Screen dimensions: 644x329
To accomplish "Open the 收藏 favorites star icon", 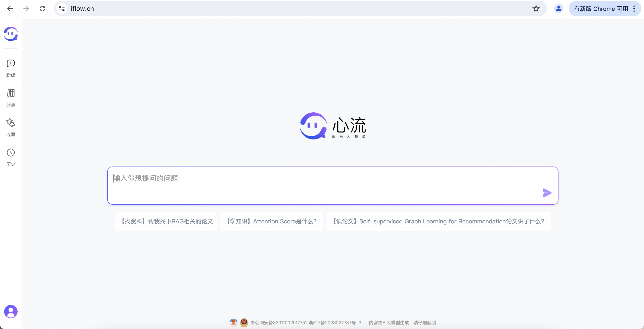I will pyautogui.click(x=11, y=123).
